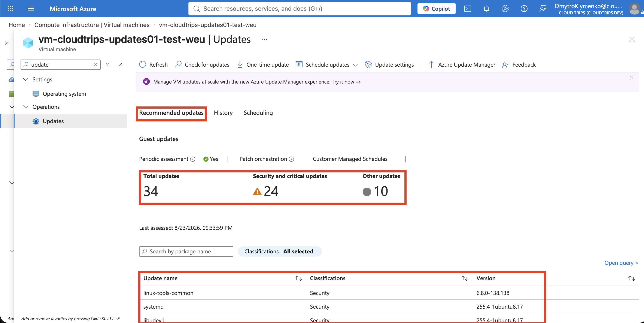This screenshot has width=644, height=323.
Task: Go to Home breadcrumb
Action: (x=17, y=25)
